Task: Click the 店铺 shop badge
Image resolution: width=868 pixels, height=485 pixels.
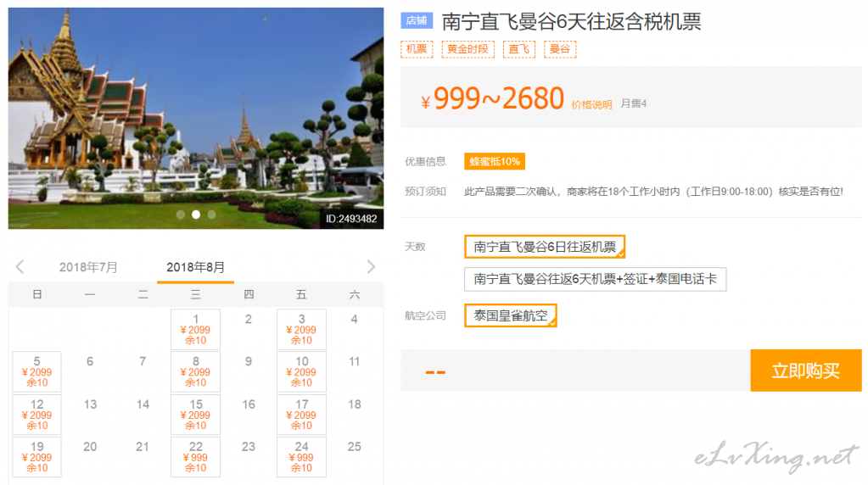Action: pos(417,21)
